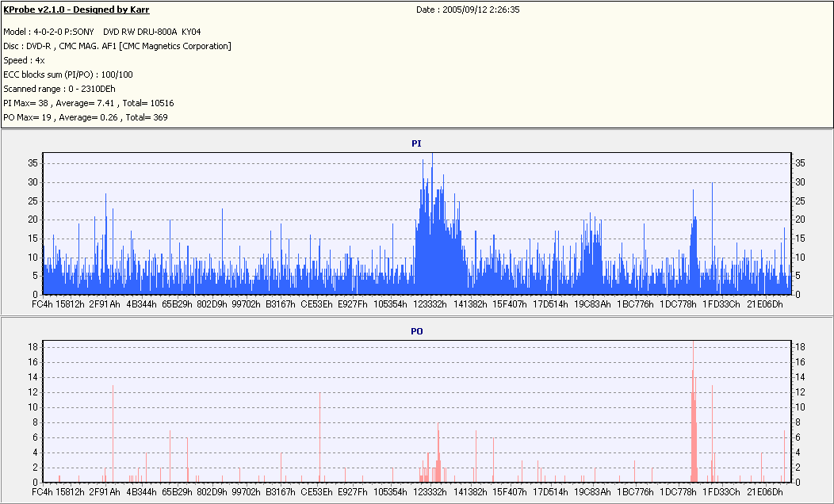Click the tallest PI spike near 123332h
Viewport: 834px width, 504px height.
click(x=432, y=223)
